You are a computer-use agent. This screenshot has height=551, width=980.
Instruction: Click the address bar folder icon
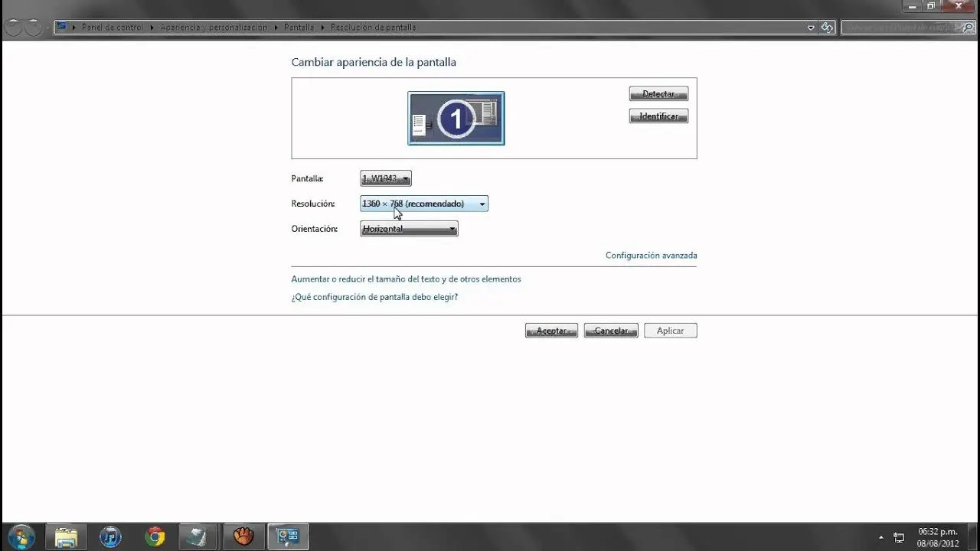click(x=61, y=27)
